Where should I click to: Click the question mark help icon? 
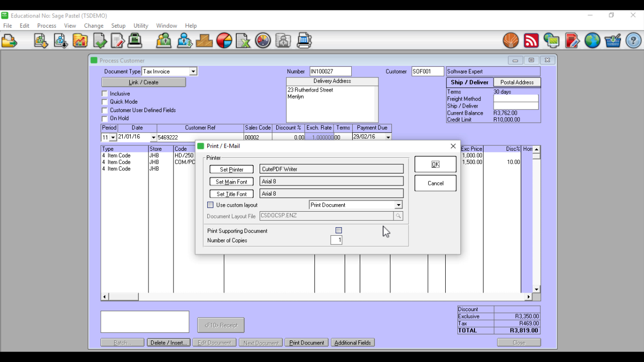point(633,41)
